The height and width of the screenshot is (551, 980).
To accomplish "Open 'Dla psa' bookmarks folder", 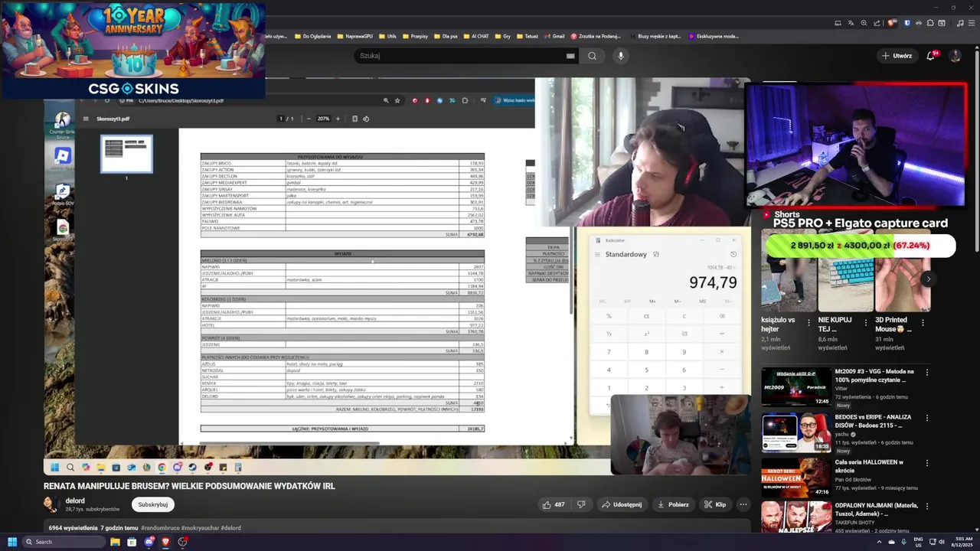I will 446,36.
